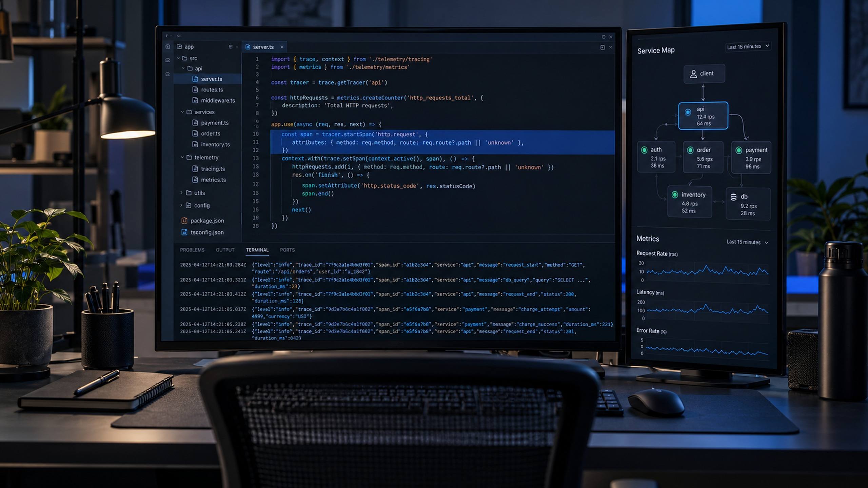
Task: Close the editor group via the small x
Action: 611,47
